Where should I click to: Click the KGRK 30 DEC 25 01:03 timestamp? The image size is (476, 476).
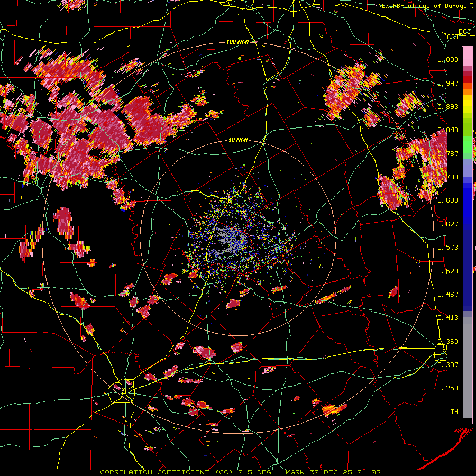333,472
